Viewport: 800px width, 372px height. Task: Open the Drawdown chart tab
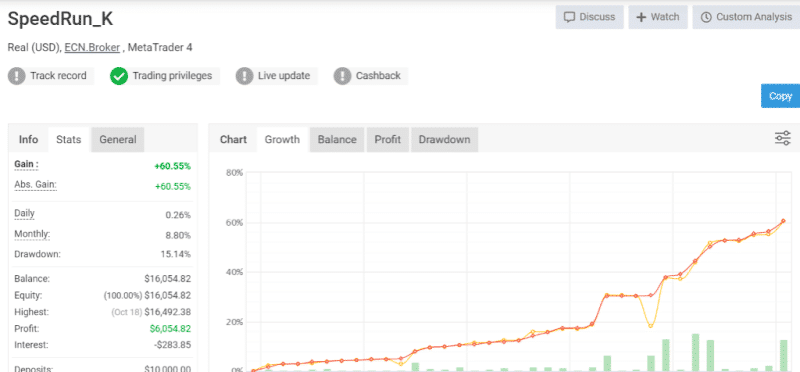click(444, 140)
